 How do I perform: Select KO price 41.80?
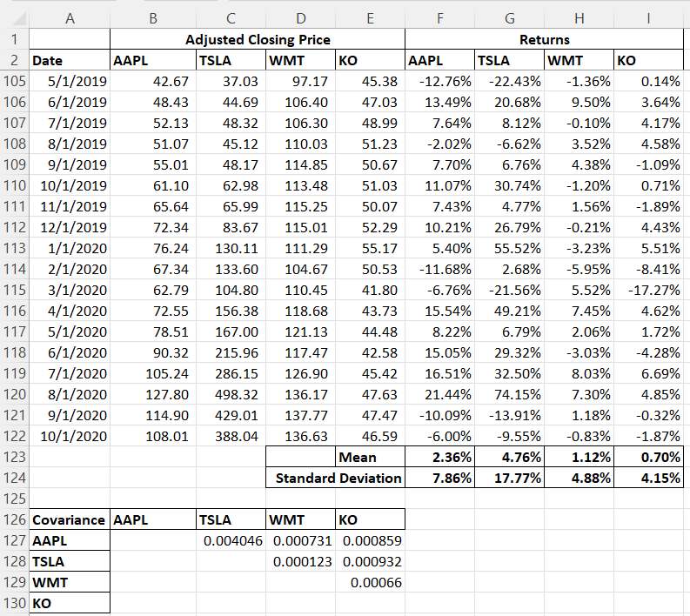370,290
